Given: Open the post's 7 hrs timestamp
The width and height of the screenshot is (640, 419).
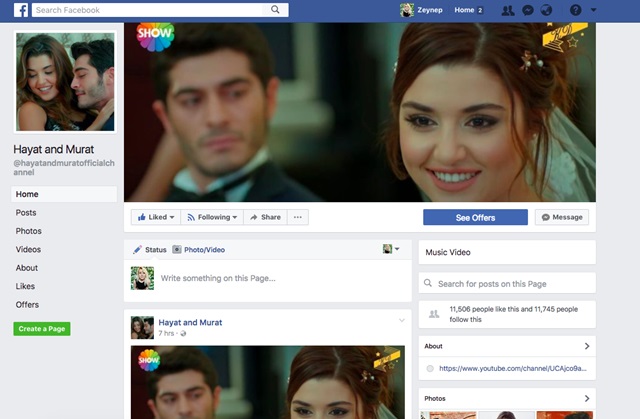Looking at the screenshot, I should pyautogui.click(x=166, y=333).
